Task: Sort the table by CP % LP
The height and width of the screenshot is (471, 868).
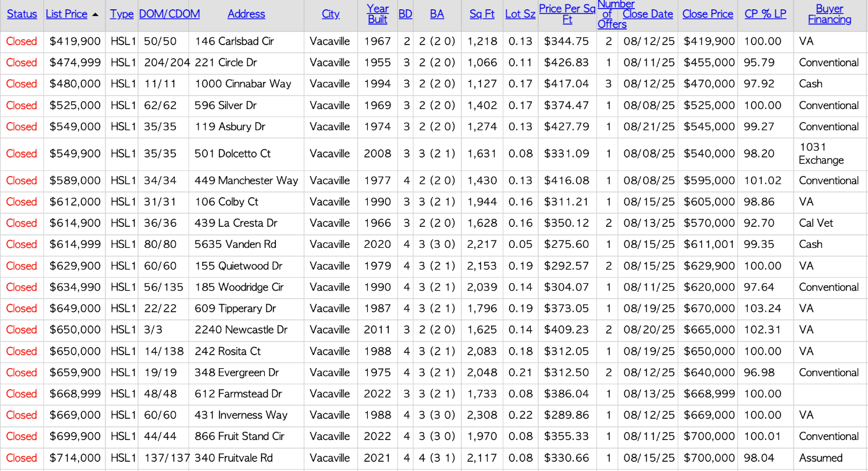Action: coord(765,14)
